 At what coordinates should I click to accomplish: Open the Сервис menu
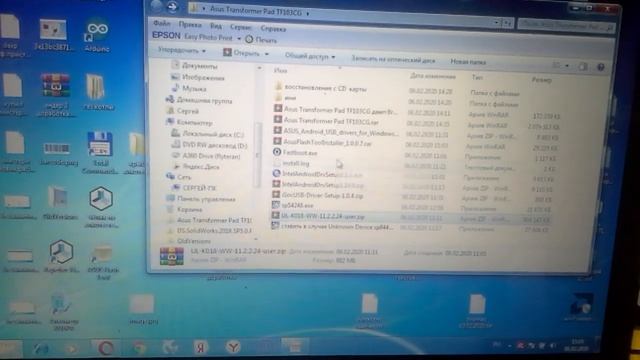click(240, 27)
